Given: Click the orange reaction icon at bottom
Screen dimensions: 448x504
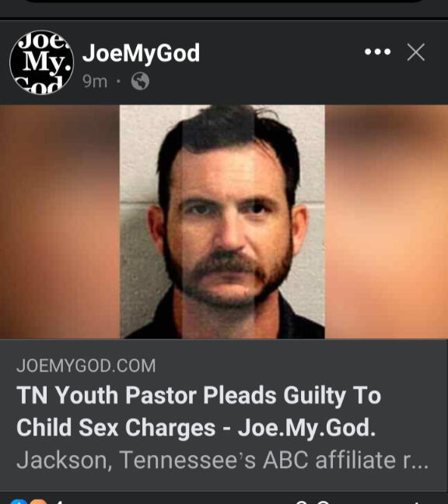Looking at the screenshot, I should tap(39, 502).
